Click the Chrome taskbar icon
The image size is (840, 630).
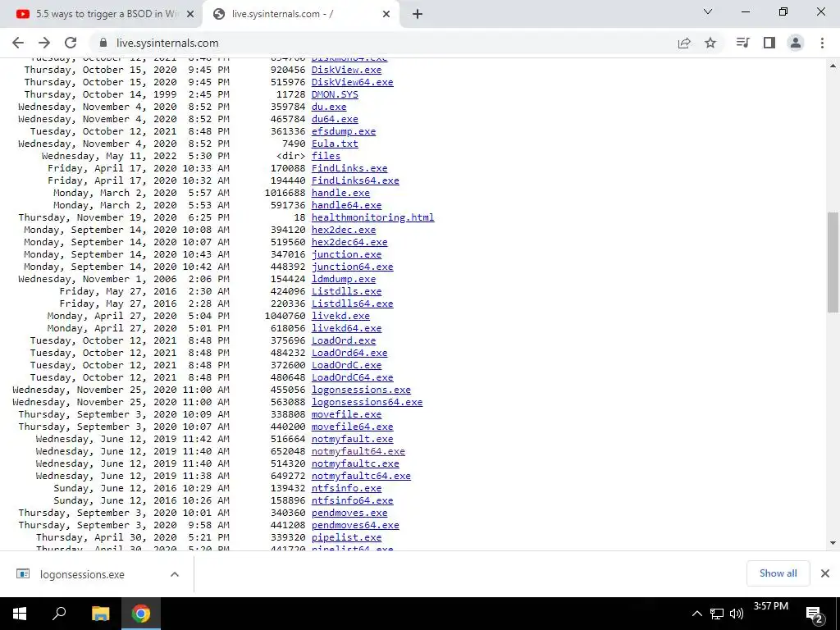pos(141,614)
